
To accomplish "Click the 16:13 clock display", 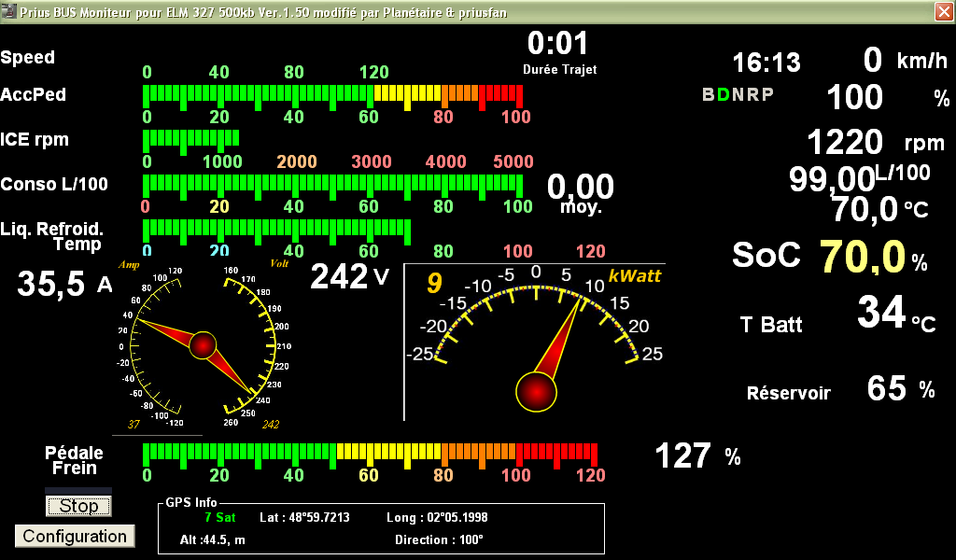I will [x=766, y=63].
